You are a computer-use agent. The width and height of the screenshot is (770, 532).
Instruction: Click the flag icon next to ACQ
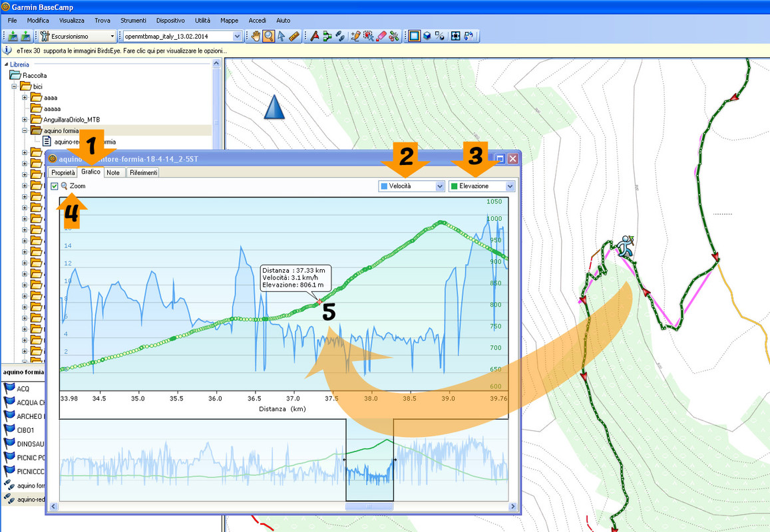tap(9, 388)
